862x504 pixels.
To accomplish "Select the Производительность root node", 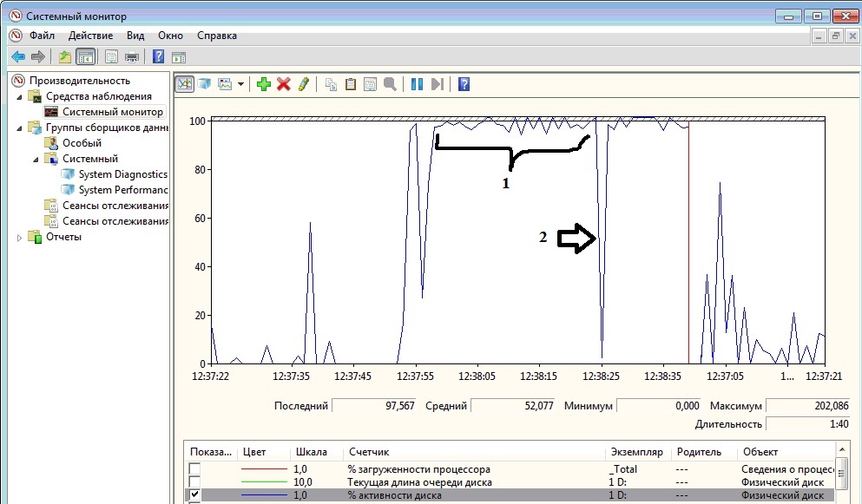I will click(x=80, y=81).
